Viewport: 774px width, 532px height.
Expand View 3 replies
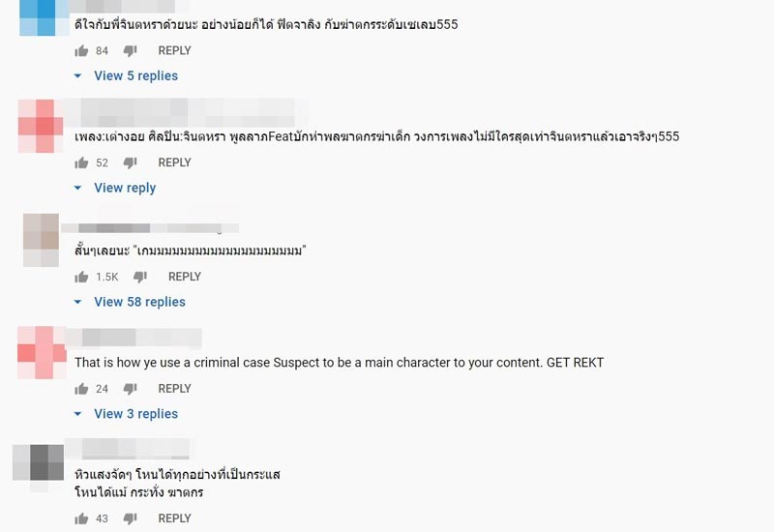134,414
